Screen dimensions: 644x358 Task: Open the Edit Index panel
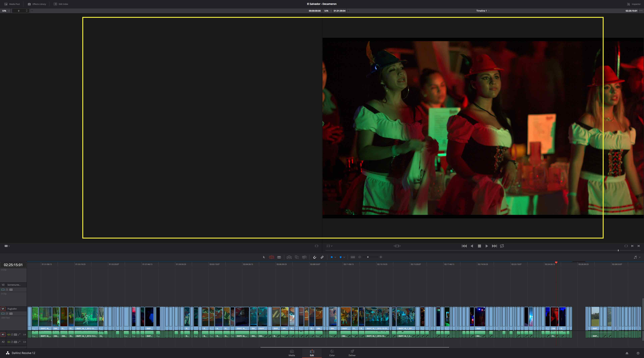(61, 4)
